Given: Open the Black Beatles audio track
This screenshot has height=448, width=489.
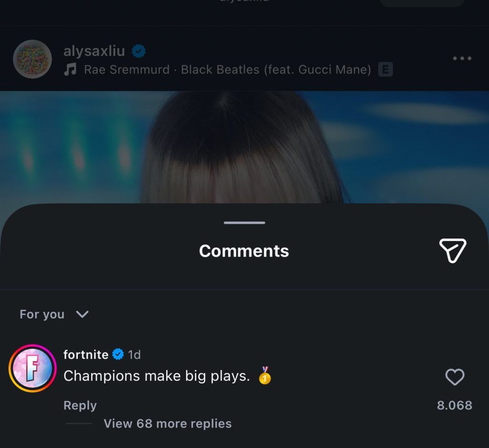Looking at the screenshot, I should [x=227, y=70].
